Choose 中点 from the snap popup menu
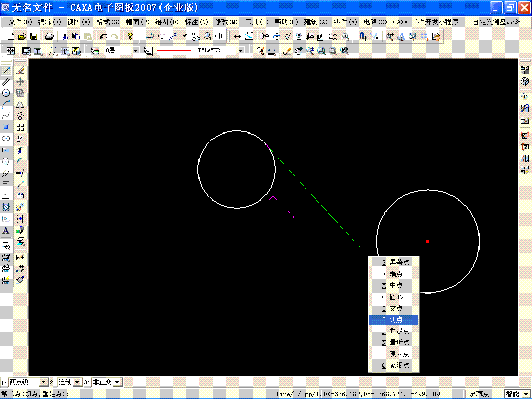 [394, 285]
